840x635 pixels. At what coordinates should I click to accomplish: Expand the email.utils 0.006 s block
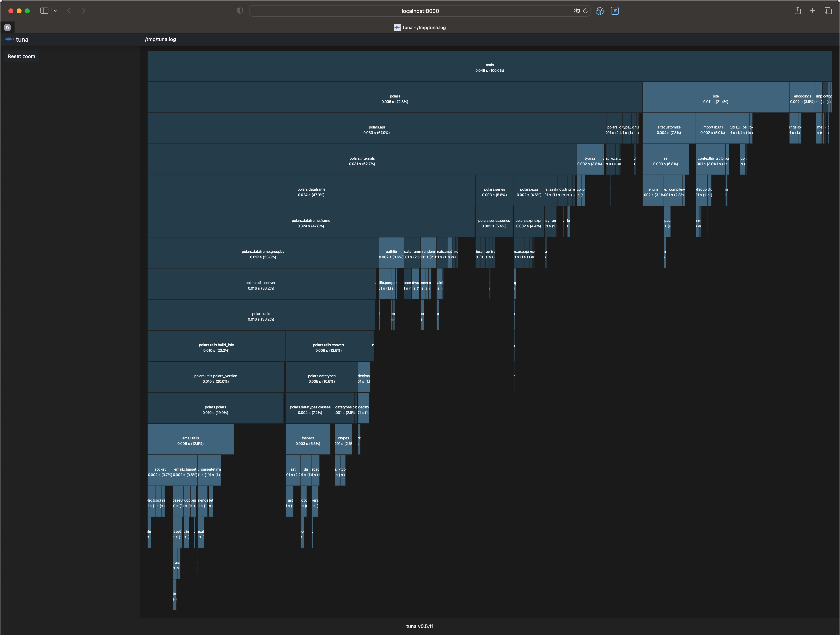190,441
